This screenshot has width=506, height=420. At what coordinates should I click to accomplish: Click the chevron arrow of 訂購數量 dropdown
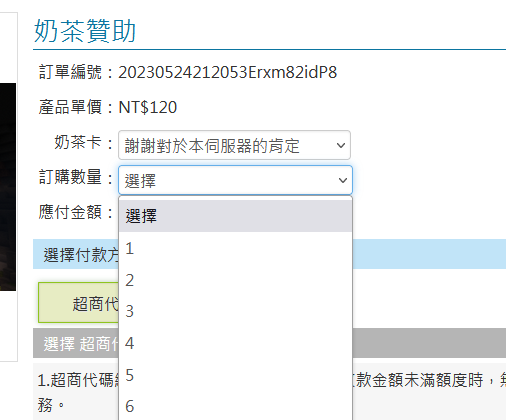pyautogui.click(x=343, y=180)
